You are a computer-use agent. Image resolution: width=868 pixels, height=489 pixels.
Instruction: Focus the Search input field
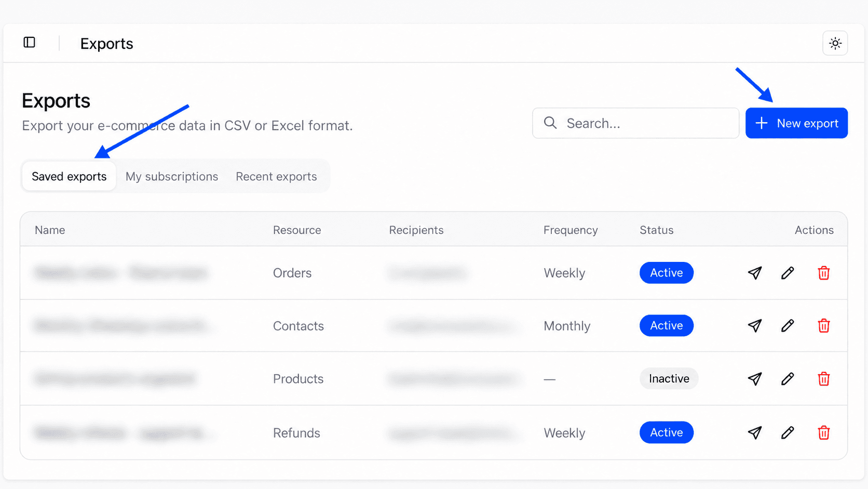[x=635, y=123]
